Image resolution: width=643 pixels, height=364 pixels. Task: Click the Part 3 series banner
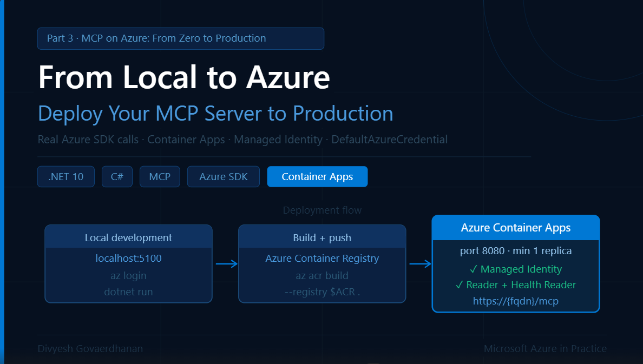180,38
